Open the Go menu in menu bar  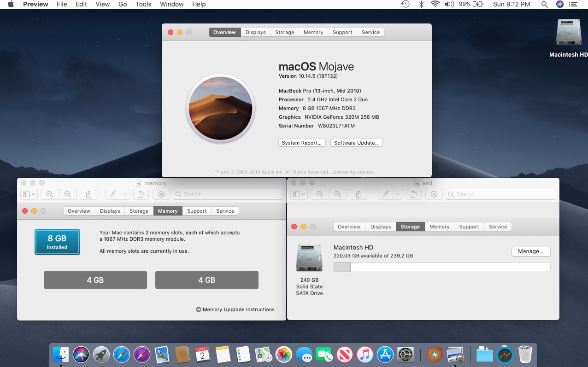(x=123, y=4)
